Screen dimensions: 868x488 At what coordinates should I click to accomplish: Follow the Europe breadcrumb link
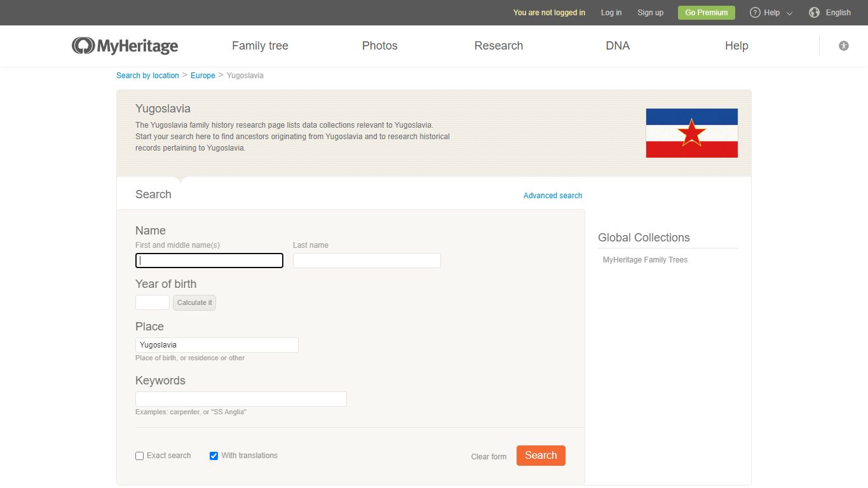203,76
